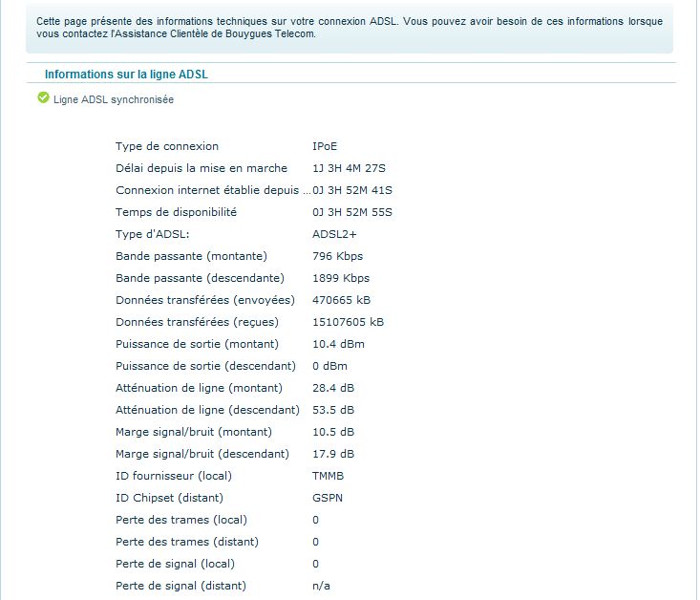Click the 'Type d'ADSL:' label

152,234
